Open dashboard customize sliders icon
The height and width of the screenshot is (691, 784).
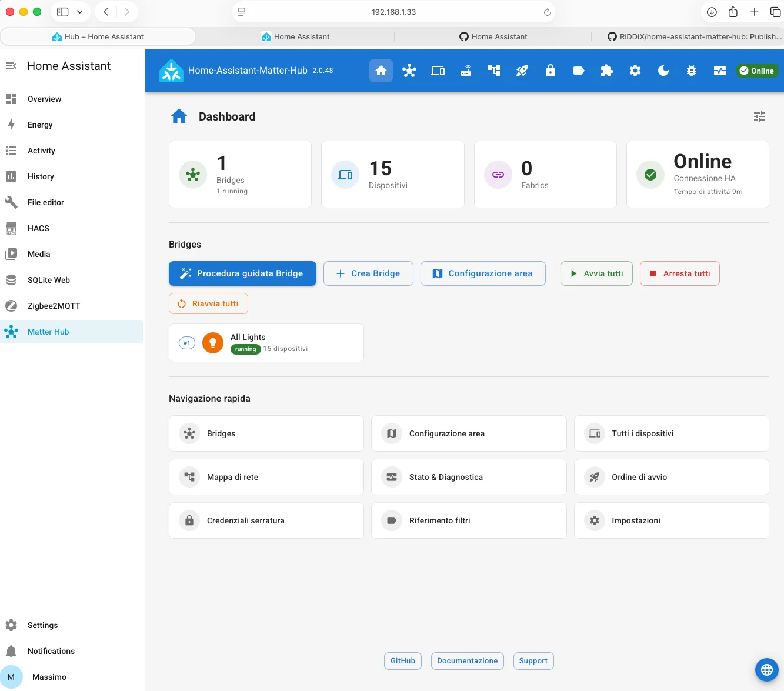coord(759,116)
